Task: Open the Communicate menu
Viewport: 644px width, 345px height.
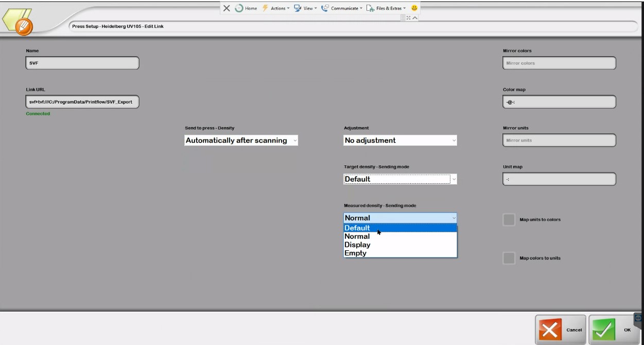Action: [x=341, y=8]
